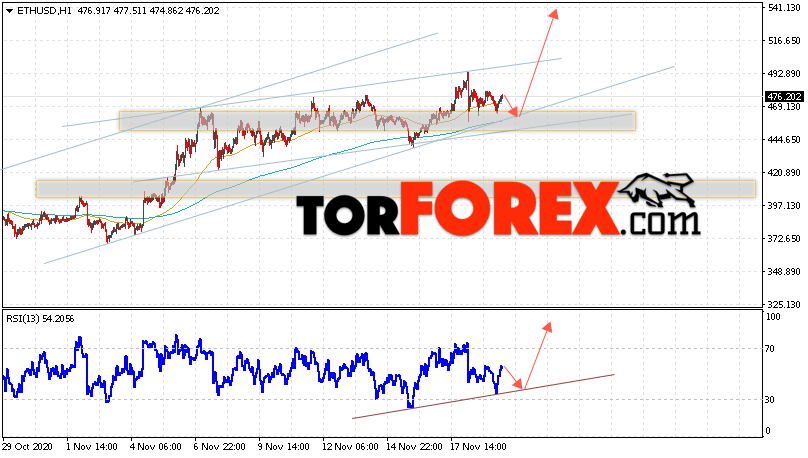Click the 469.130 price axis label
Image resolution: width=808 pixels, height=458 pixels.
[784, 107]
